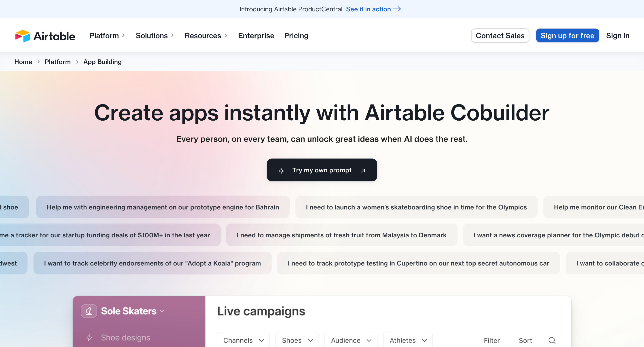Choose the Adopt a Koala endorsements prompt
The width and height of the screenshot is (644, 347).
click(152, 263)
